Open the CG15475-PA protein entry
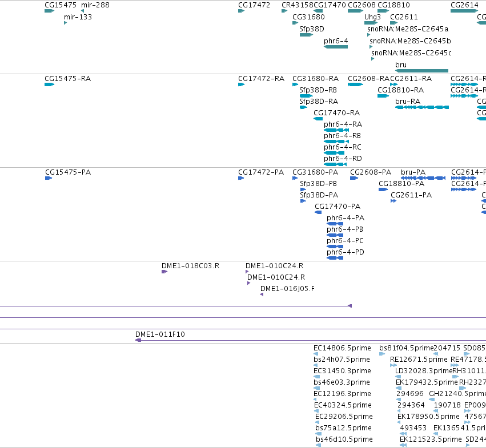This screenshot has width=486, height=448. pyautogui.click(x=68, y=172)
